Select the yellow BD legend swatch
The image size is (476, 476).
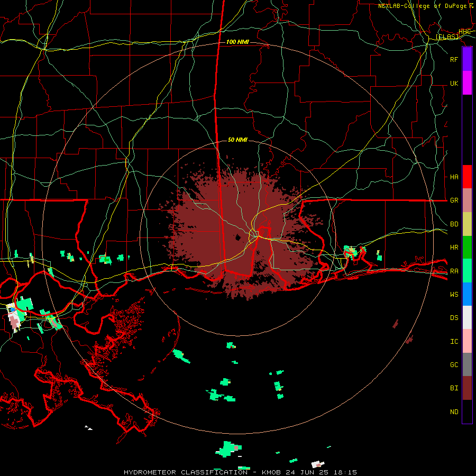click(x=467, y=224)
